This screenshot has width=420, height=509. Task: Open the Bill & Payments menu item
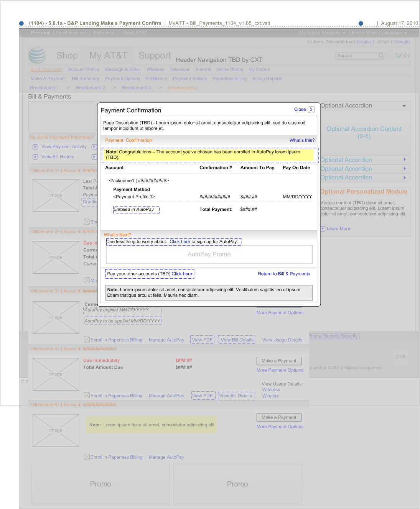[46, 69]
